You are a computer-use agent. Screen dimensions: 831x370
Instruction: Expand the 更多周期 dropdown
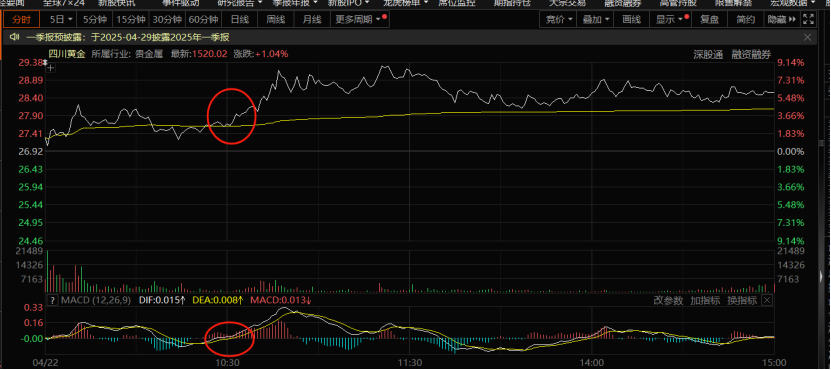(360, 20)
